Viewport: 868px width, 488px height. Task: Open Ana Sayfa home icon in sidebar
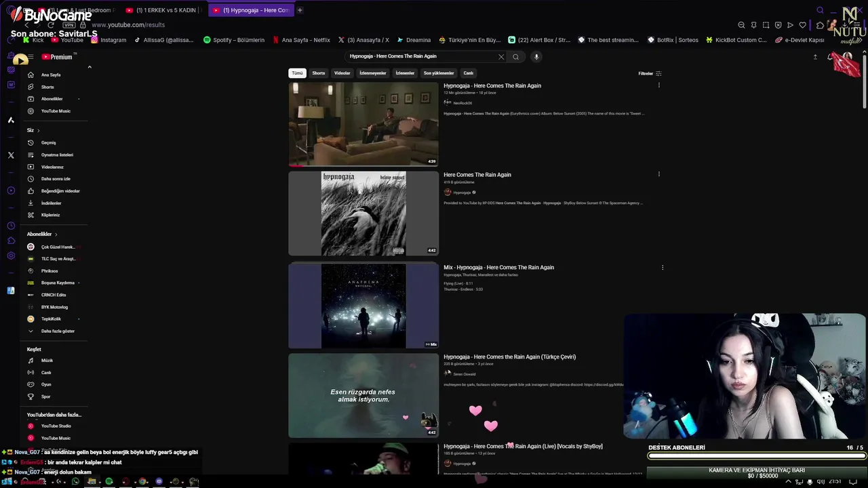[31, 75]
